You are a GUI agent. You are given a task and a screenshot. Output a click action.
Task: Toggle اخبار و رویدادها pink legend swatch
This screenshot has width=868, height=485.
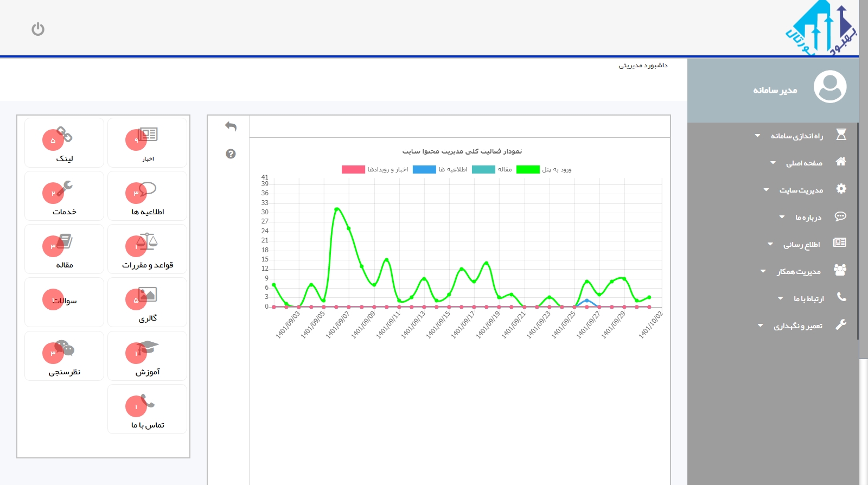(x=353, y=170)
